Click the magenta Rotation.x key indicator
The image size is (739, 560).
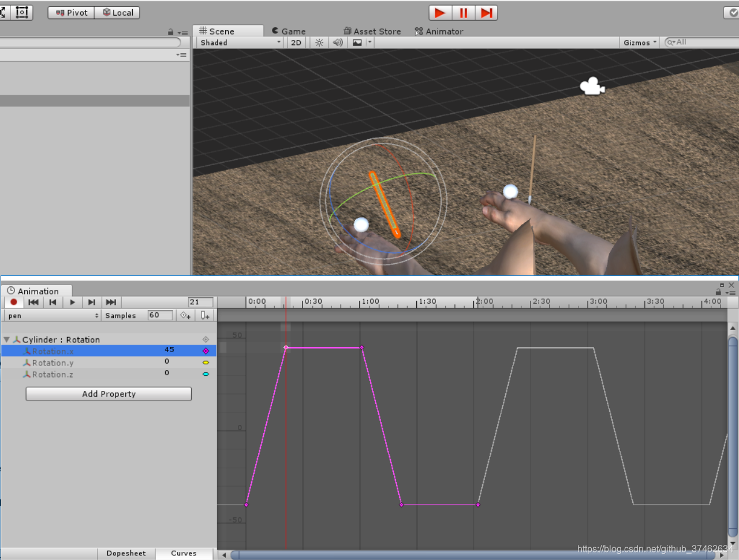(206, 351)
